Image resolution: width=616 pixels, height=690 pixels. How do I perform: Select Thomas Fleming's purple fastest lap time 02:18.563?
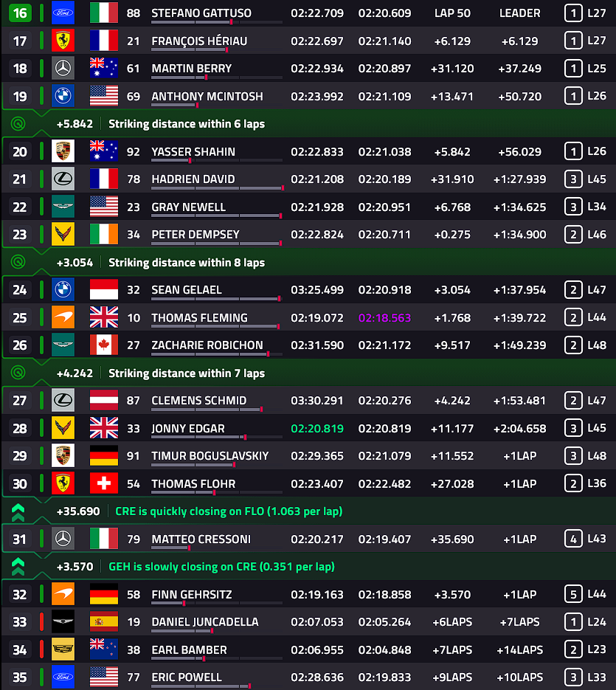pyautogui.click(x=384, y=318)
